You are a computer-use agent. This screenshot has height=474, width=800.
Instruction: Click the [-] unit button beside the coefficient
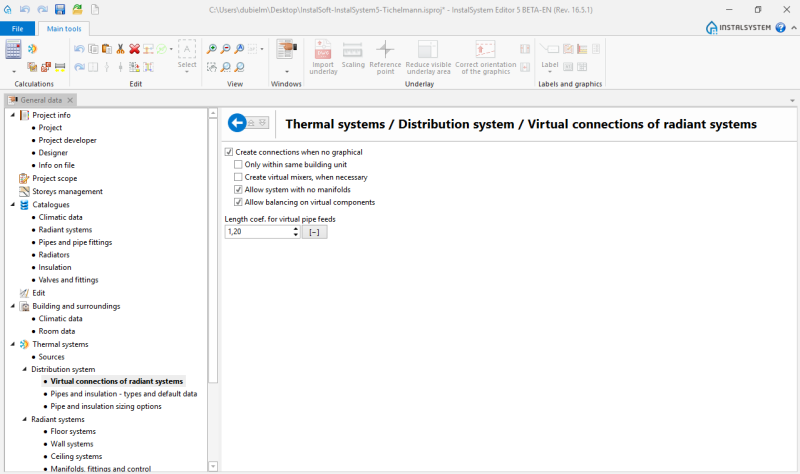click(314, 232)
